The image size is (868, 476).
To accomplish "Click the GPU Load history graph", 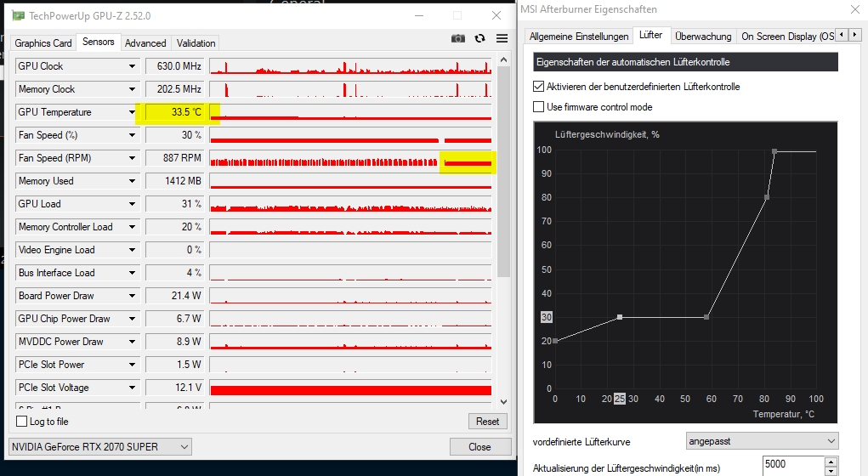I will [x=350, y=204].
